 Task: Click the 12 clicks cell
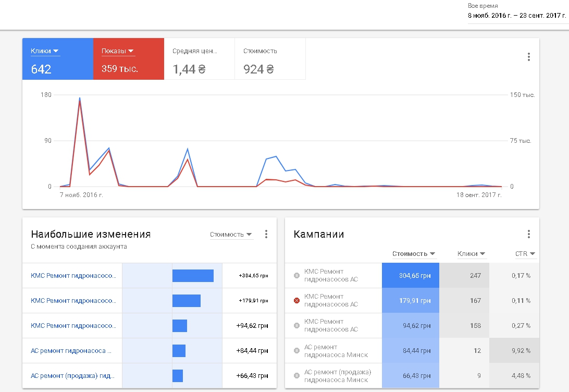pyautogui.click(x=464, y=351)
